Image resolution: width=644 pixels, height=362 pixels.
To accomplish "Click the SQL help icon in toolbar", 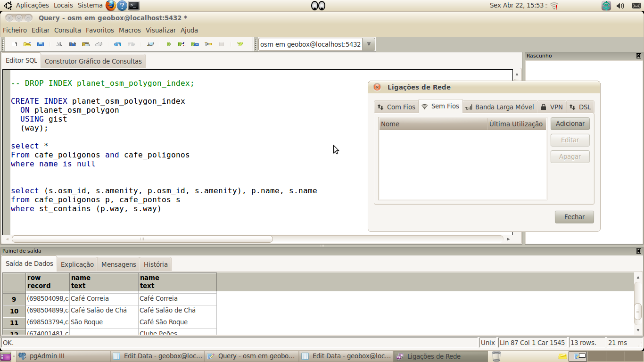I will pos(240,44).
